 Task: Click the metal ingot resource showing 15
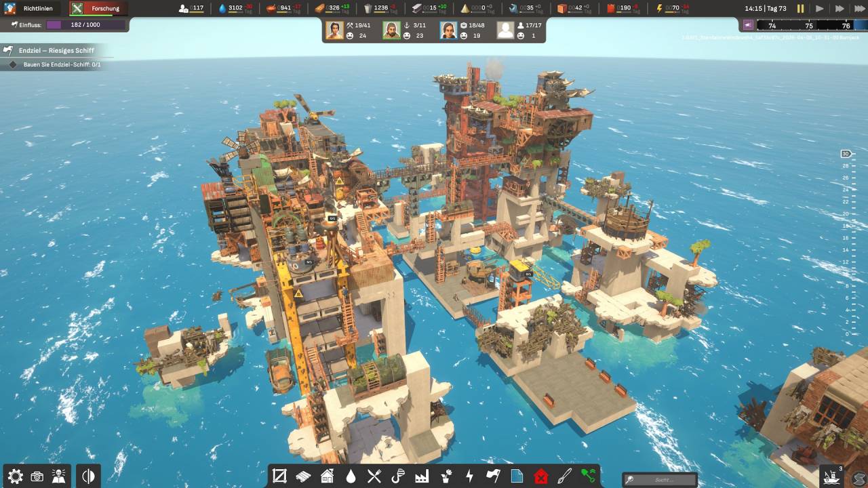(x=429, y=8)
